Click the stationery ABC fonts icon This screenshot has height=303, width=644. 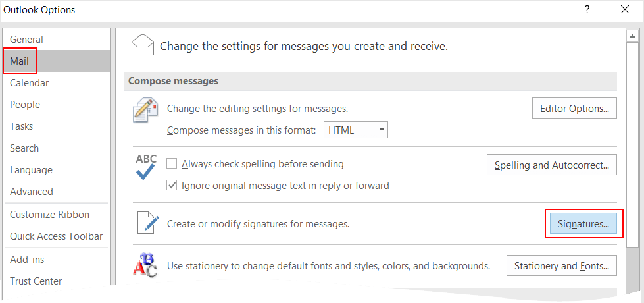coord(145,265)
